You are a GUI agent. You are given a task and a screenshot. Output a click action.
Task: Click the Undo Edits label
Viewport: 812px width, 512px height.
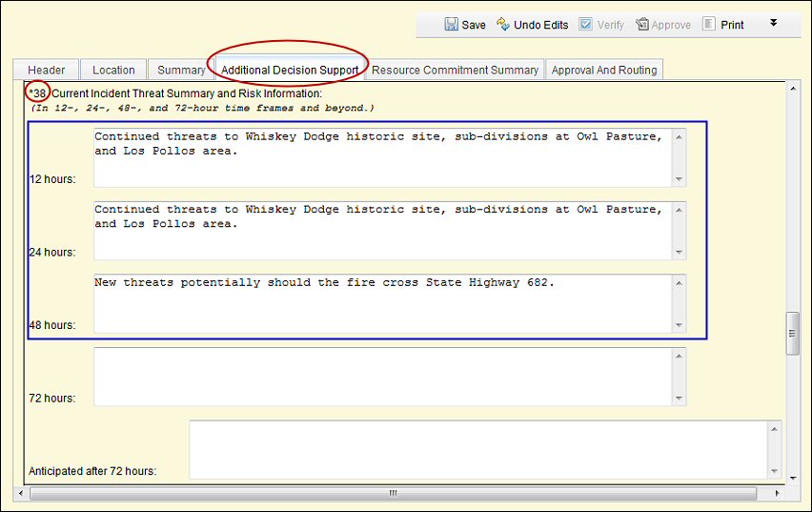[x=540, y=25]
